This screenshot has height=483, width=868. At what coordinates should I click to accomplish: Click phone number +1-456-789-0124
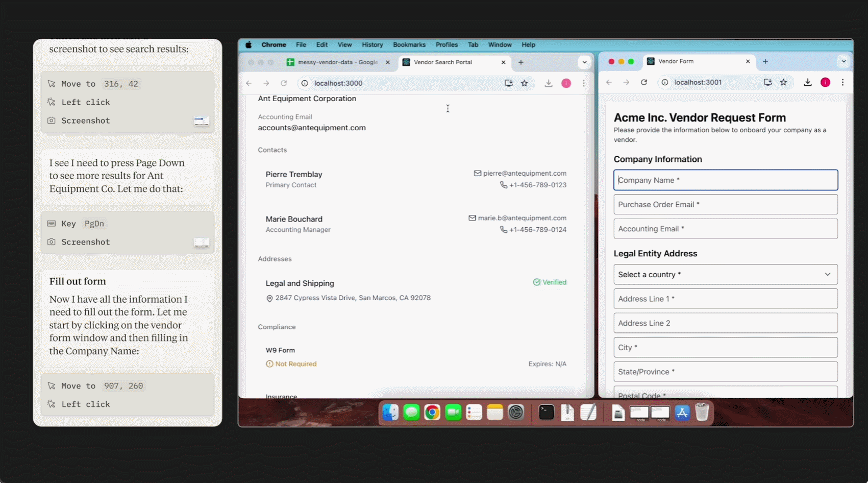[x=538, y=230]
